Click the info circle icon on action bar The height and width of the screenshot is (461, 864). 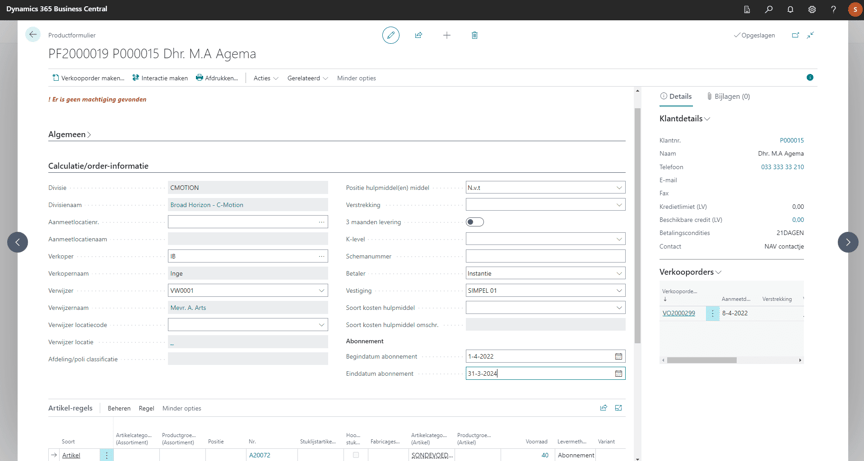(x=810, y=78)
